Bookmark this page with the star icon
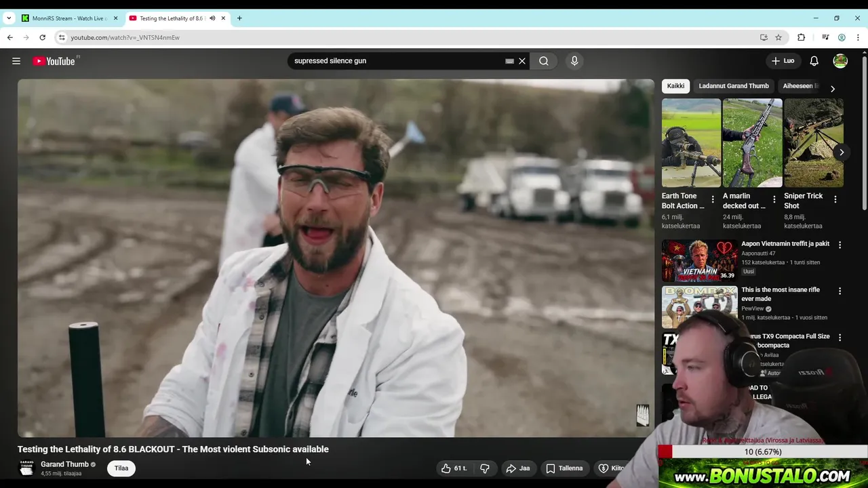Image resolution: width=868 pixels, height=488 pixels. click(778, 37)
